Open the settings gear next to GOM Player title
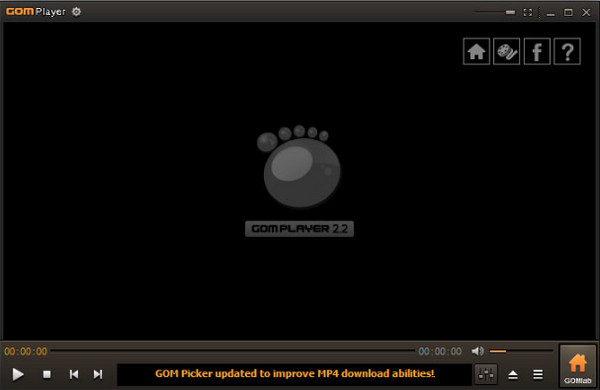 77,12
